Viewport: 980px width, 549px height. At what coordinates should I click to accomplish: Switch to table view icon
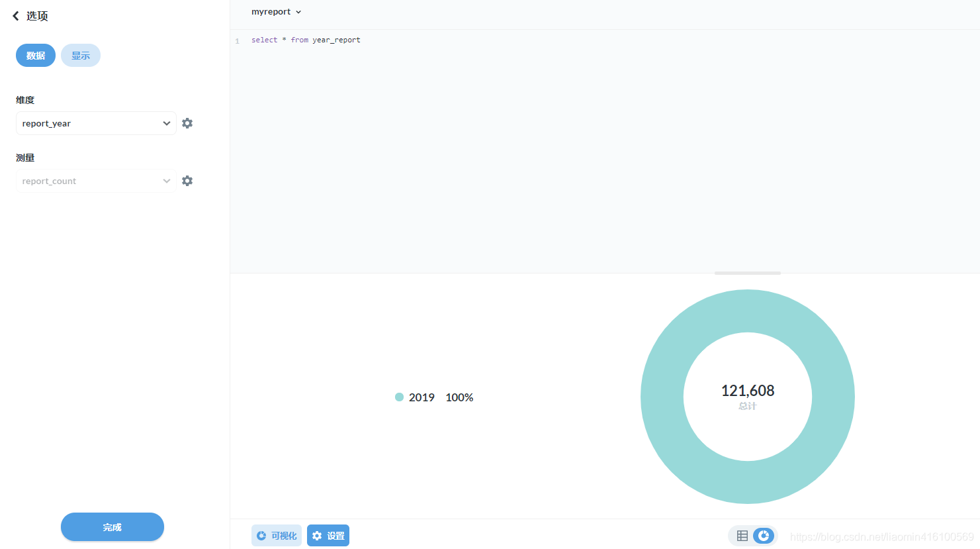point(742,536)
